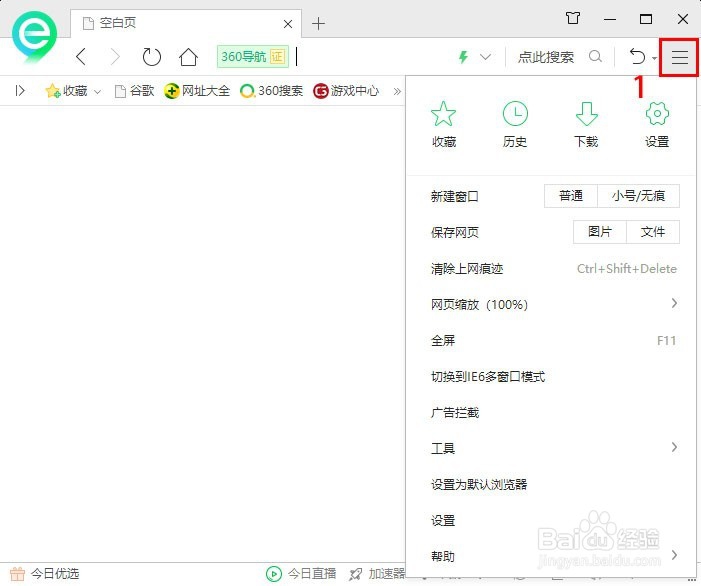This screenshot has height=586, width=701.
Task: Open 广告拦截 menu item
Action: point(553,413)
